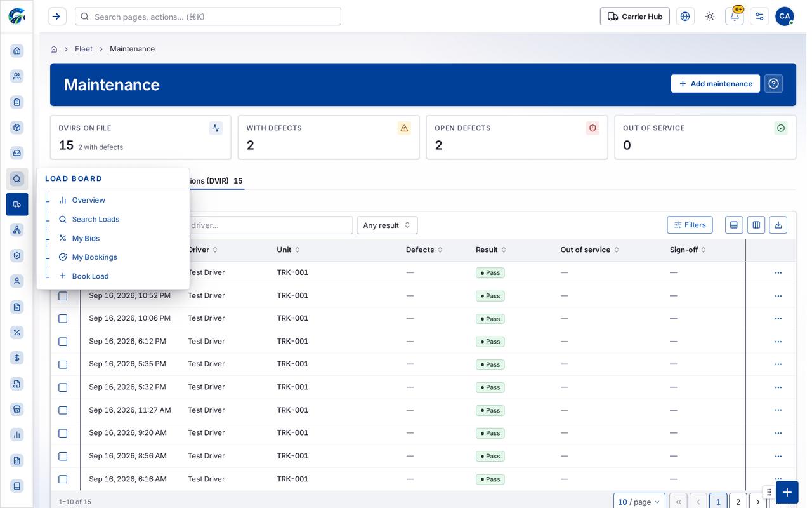Viewport: 812px width, 508px height.
Task: Open the Filters button
Action: coord(690,225)
